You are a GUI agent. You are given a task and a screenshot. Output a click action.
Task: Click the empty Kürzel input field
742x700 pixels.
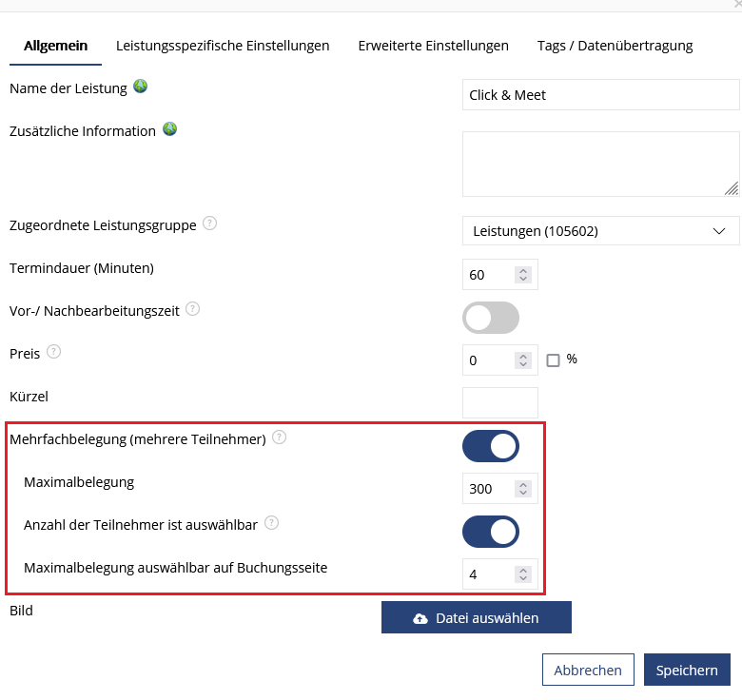point(500,403)
